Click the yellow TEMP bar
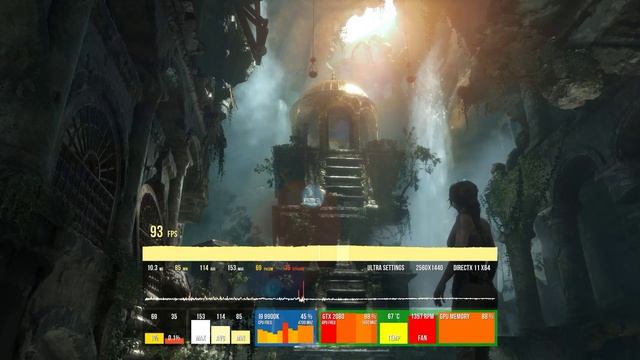This screenshot has width=640, height=360. (x=393, y=333)
